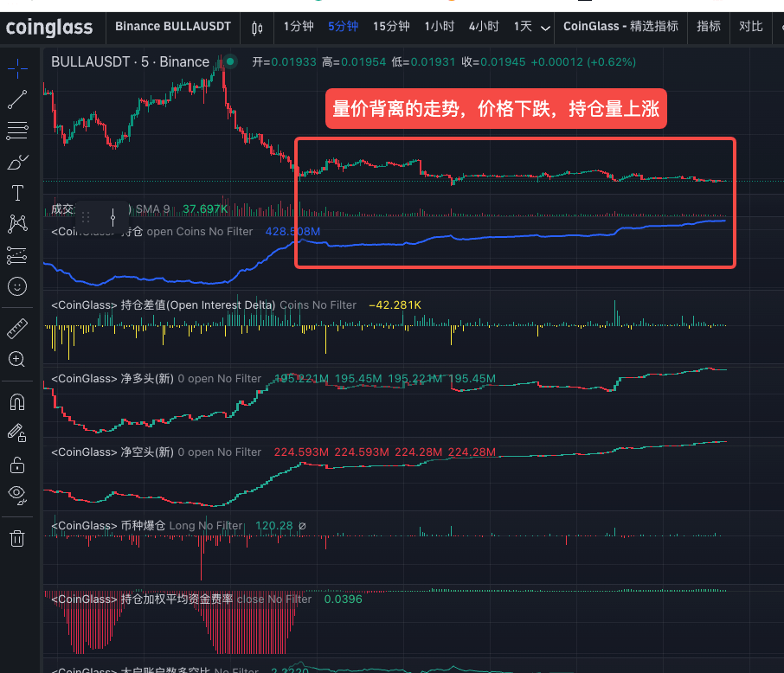This screenshot has height=673, width=784.
Task: Click the green market status dot
Action: tap(230, 61)
